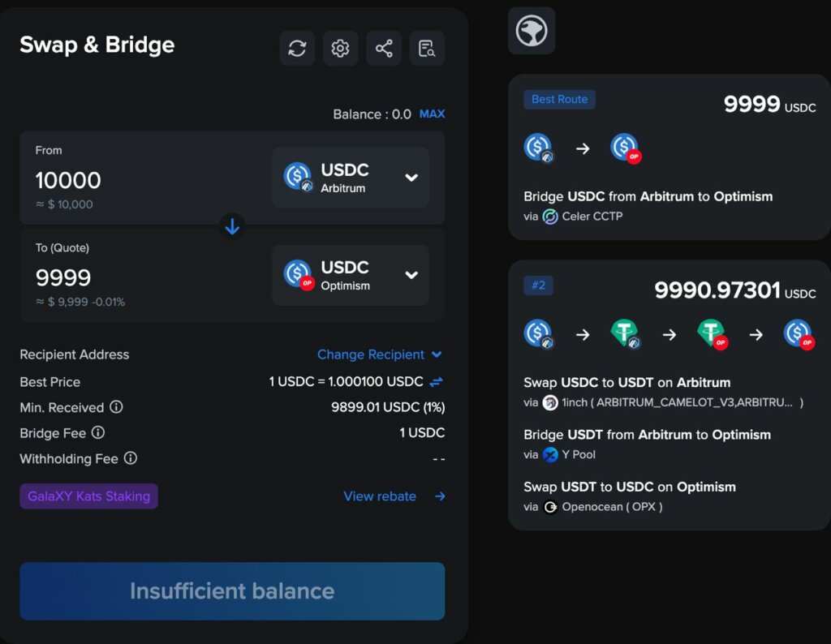
Task: Click the share icon
Action: click(384, 48)
